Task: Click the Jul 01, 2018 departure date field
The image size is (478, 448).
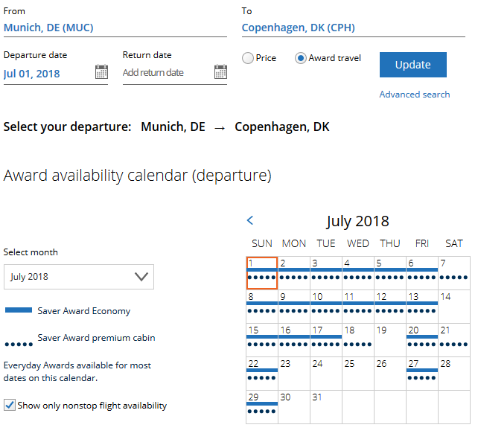Action: 45,73
